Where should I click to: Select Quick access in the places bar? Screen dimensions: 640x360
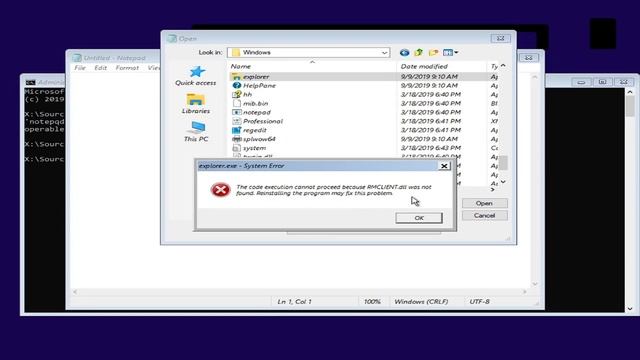click(196, 76)
